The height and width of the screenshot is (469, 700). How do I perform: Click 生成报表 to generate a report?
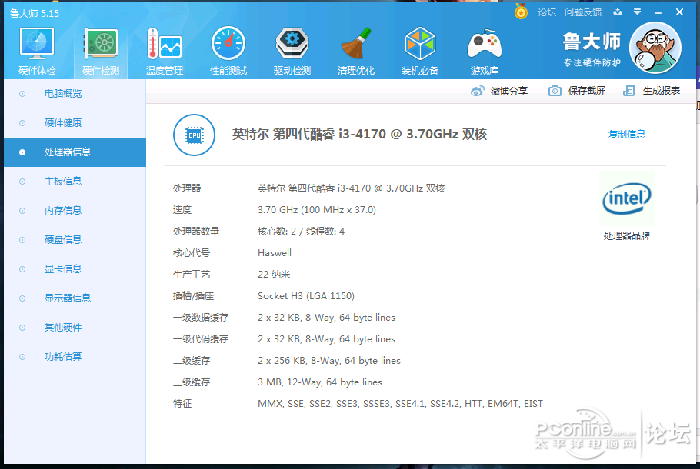(651, 91)
